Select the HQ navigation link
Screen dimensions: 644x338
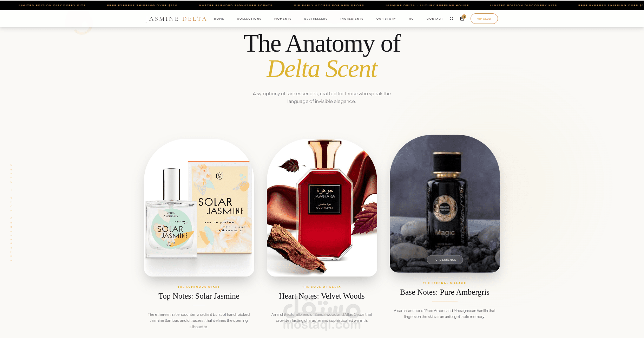coord(411,19)
